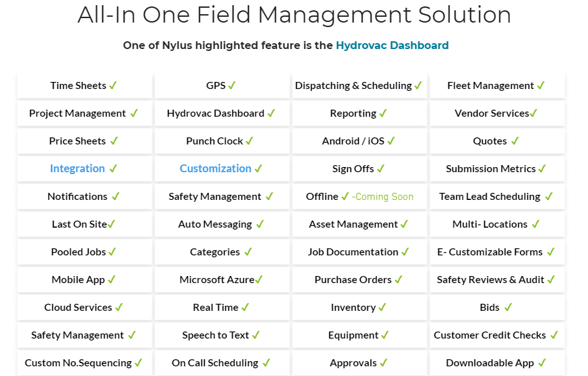
Task: Open the blue Integration link
Action: pyautogui.click(x=77, y=168)
